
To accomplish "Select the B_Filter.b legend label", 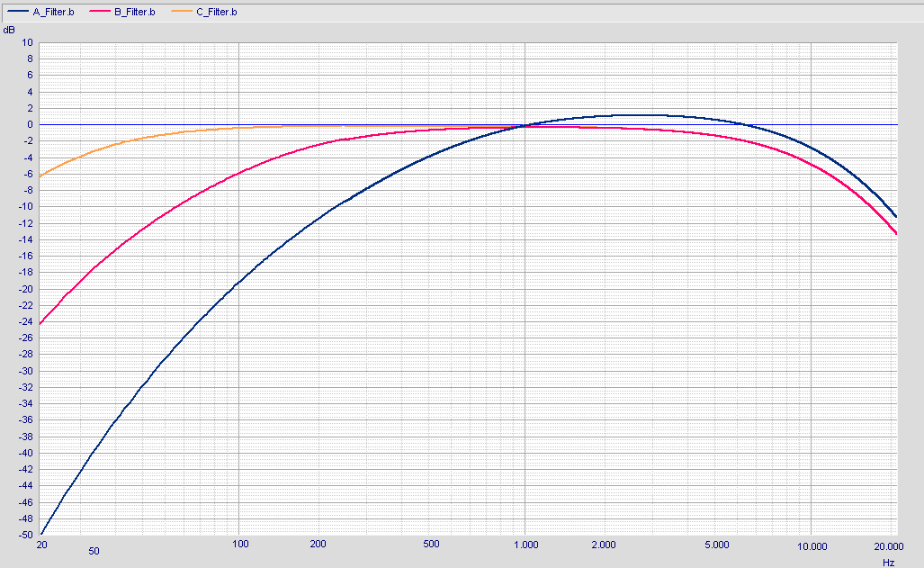I will click(x=135, y=13).
